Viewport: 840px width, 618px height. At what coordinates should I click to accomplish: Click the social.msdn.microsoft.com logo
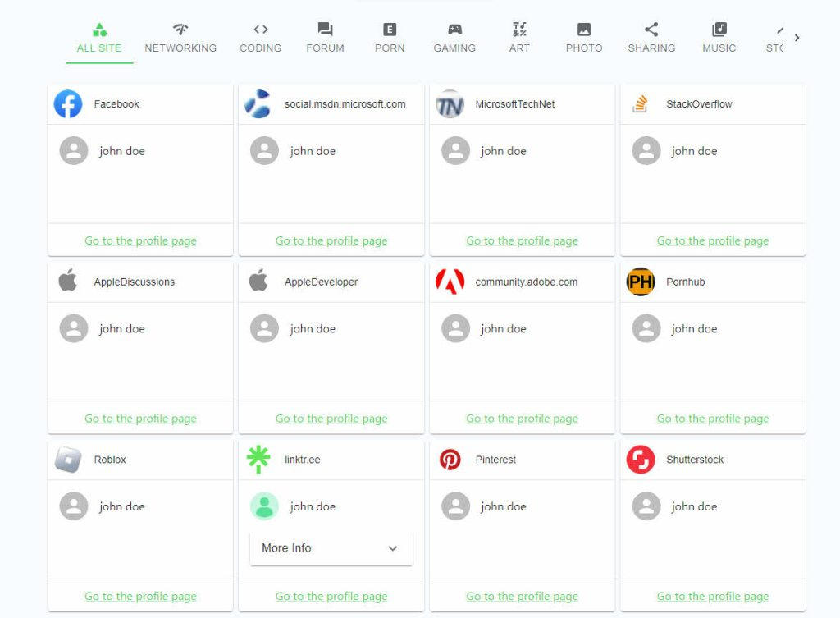[258, 104]
